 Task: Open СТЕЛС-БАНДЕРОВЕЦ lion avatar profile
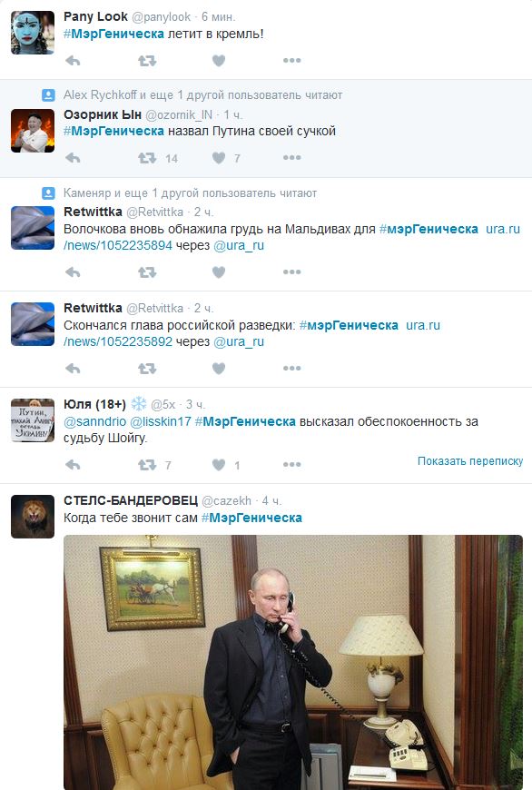click(33, 517)
